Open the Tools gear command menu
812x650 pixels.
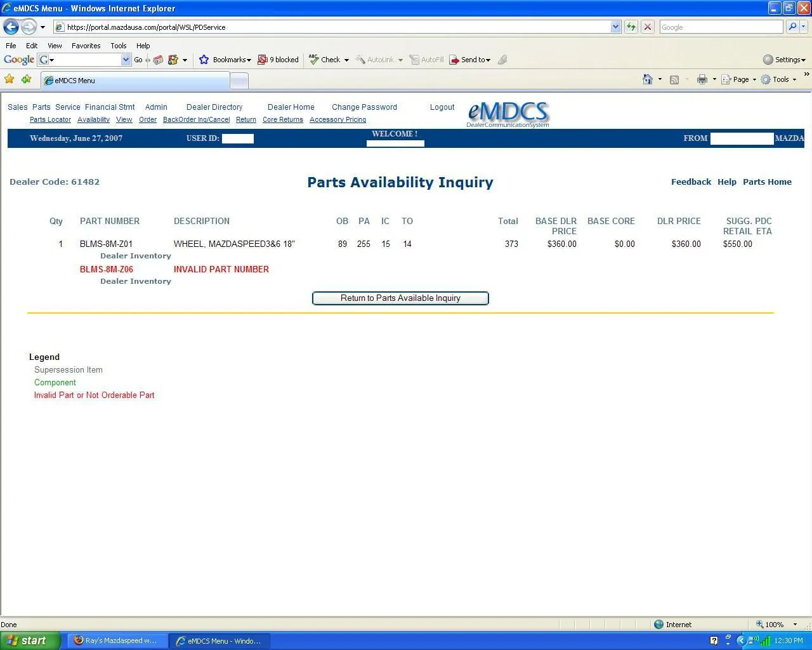click(x=778, y=79)
